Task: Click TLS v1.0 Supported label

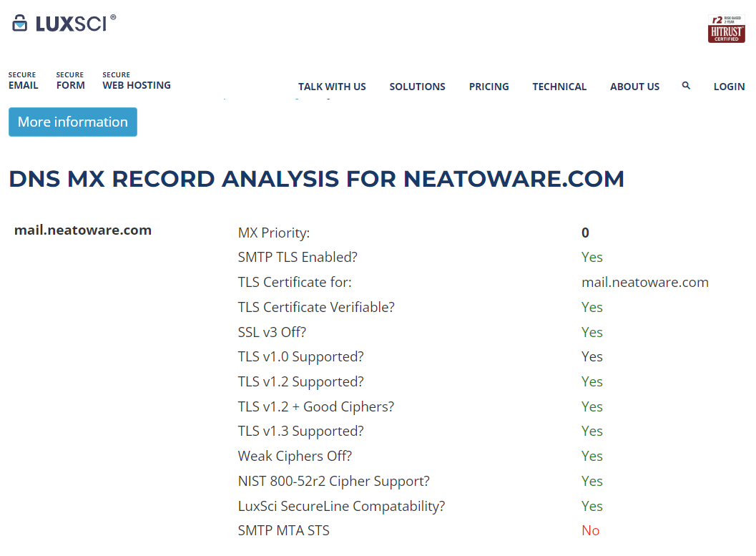Action: 301,357
